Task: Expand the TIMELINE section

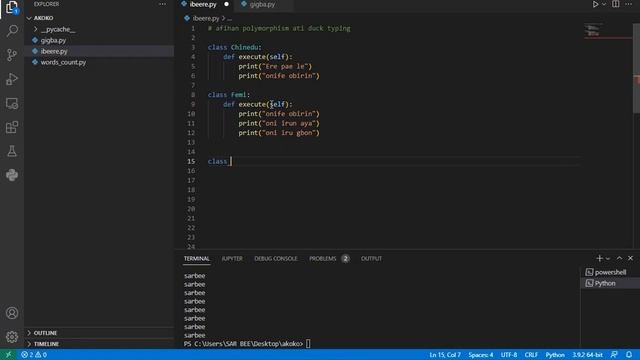Action: pyautogui.click(x=99, y=344)
